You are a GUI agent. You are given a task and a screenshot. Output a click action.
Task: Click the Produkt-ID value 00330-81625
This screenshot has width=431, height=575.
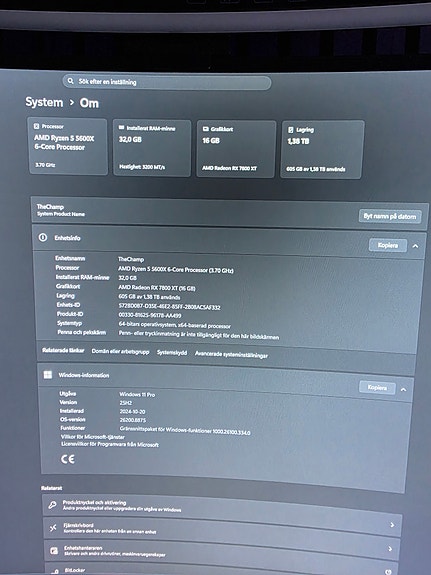(x=150, y=315)
